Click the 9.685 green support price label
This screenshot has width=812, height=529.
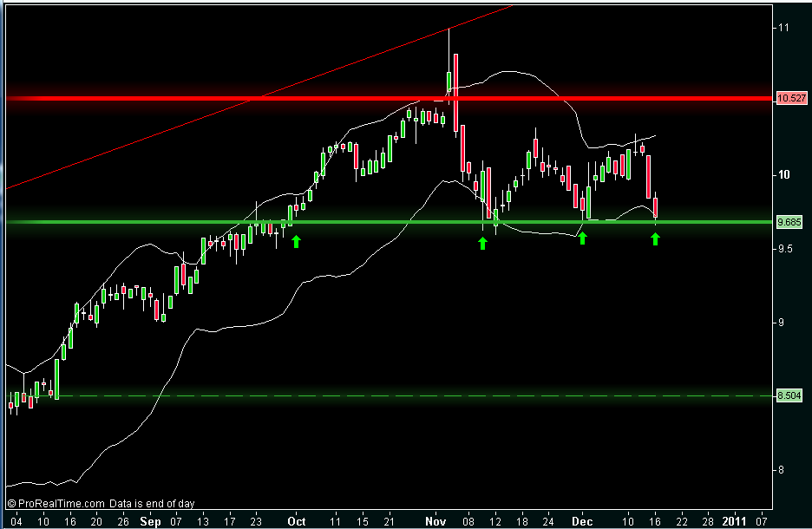pos(789,223)
